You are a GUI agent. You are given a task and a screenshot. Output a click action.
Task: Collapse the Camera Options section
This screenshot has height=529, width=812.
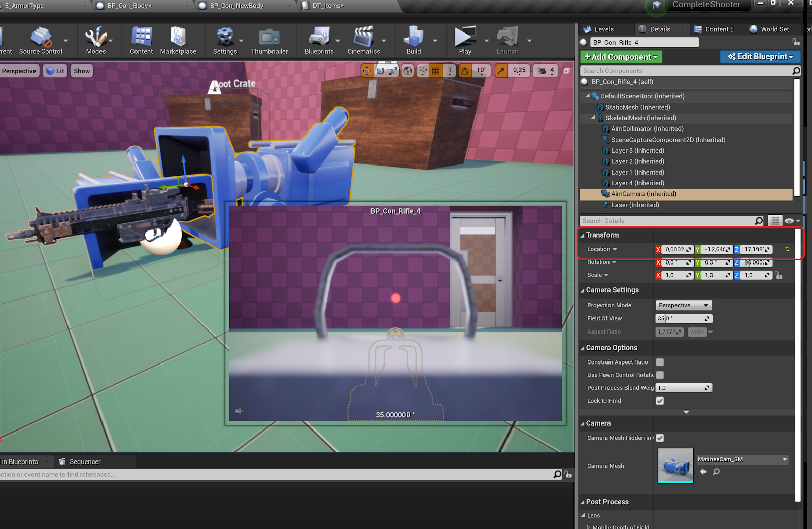[582, 348]
